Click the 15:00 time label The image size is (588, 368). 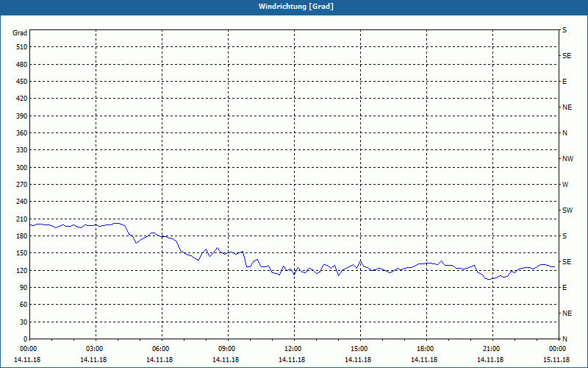click(x=360, y=349)
